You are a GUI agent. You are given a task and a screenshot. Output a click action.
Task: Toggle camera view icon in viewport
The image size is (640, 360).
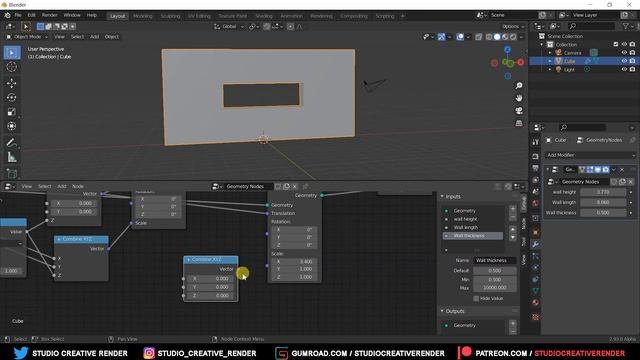click(519, 111)
